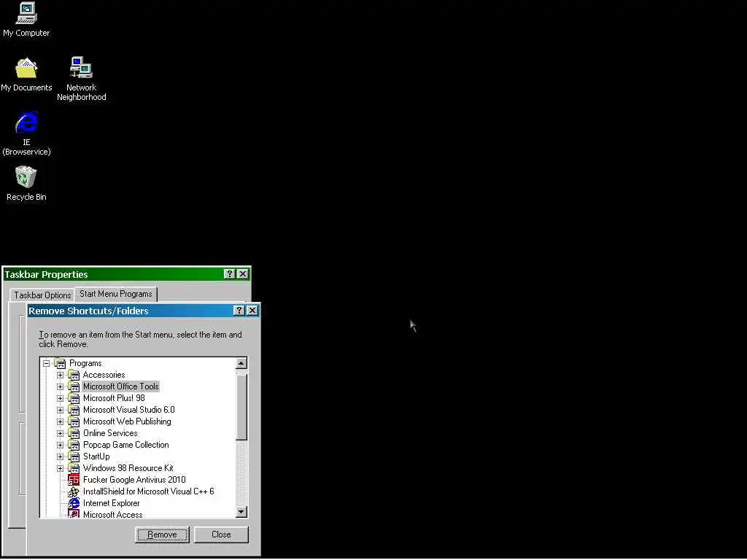The width and height of the screenshot is (747, 560).
Task: Select the "Internet Explorer" entry text
Action: tap(112, 503)
